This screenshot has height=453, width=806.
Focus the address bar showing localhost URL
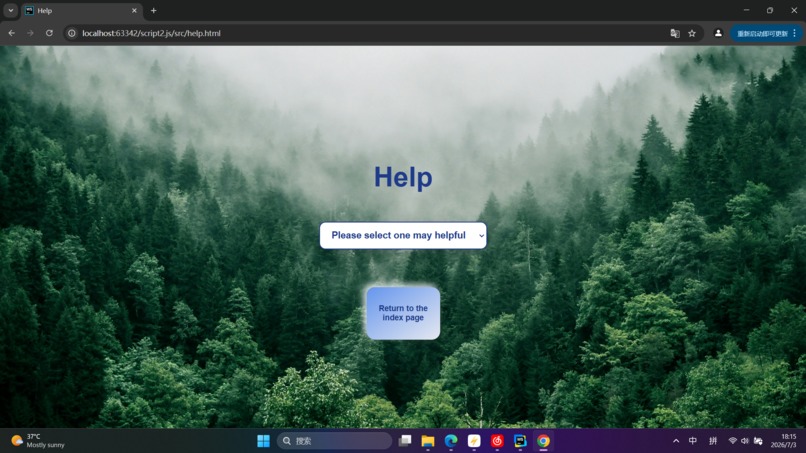[370, 33]
